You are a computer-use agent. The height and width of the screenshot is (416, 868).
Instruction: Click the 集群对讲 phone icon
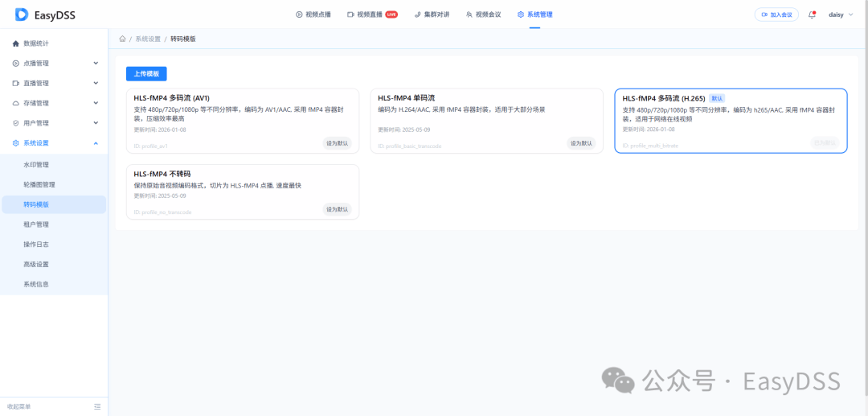click(418, 14)
